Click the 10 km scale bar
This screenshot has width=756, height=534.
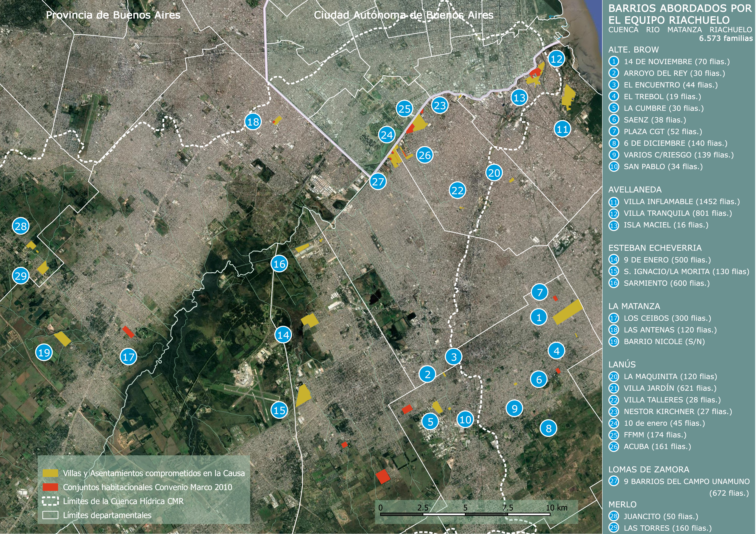(465, 514)
